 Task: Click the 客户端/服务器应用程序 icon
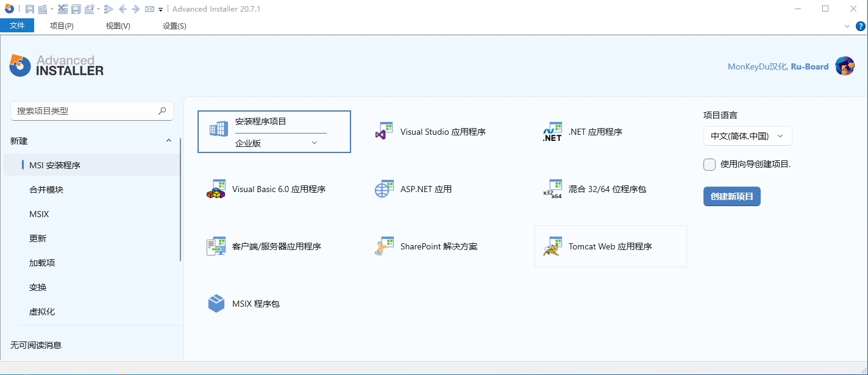(x=216, y=246)
